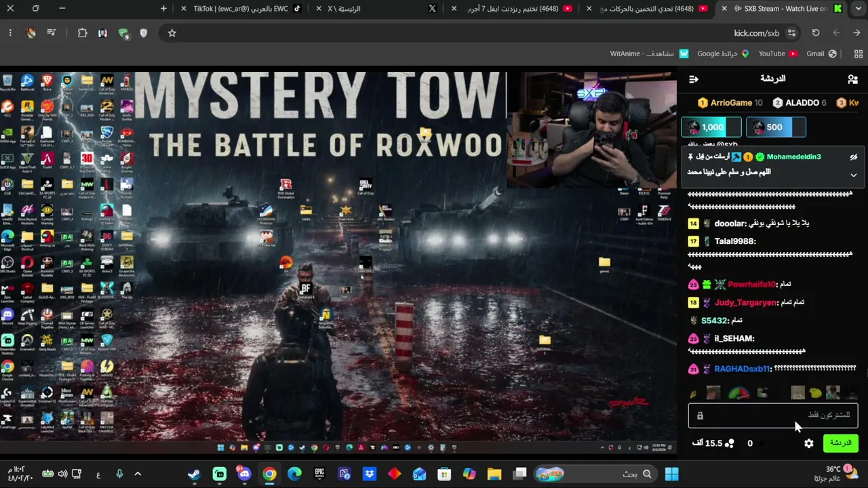Switch to Google Chrome on the taskbar

pos(269,474)
